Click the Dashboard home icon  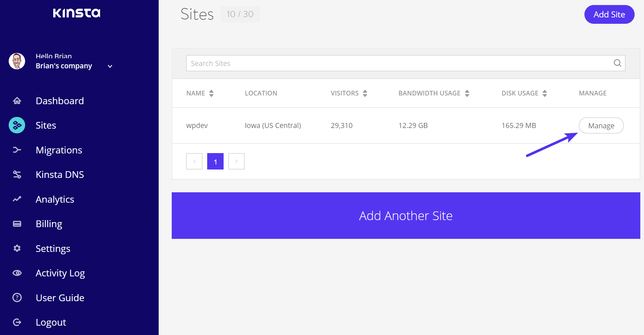point(17,100)
